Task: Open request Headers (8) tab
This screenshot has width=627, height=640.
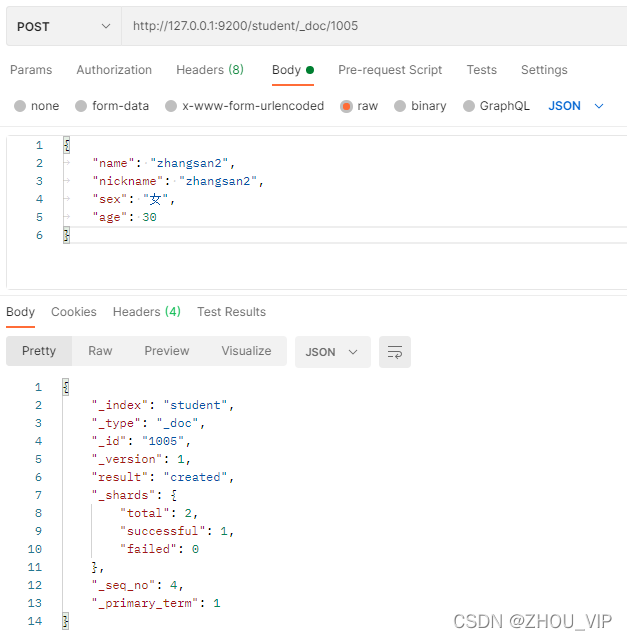Action: [x=210, y=70]
